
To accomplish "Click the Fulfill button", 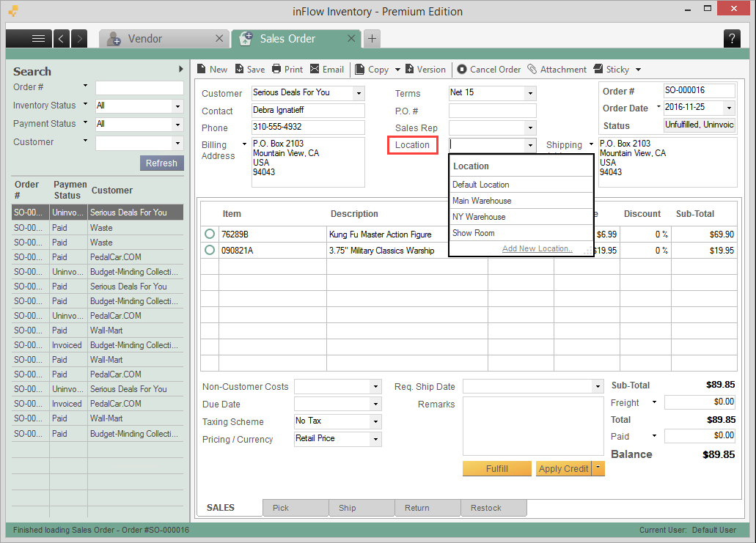I will [x=496, y=469].
